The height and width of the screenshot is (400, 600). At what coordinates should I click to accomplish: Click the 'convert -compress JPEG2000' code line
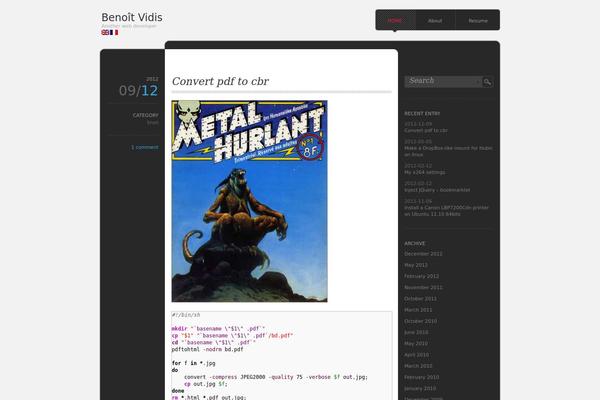click(276, 377)
